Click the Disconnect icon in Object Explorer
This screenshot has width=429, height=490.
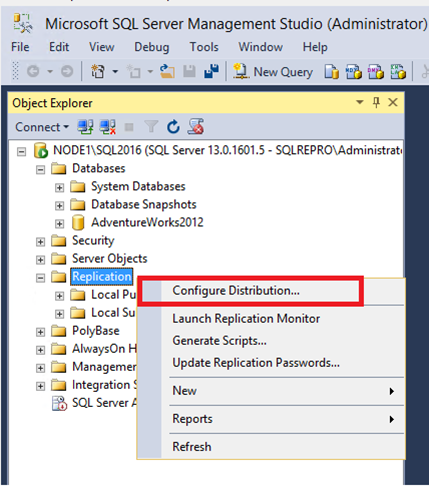pos(108,127)
